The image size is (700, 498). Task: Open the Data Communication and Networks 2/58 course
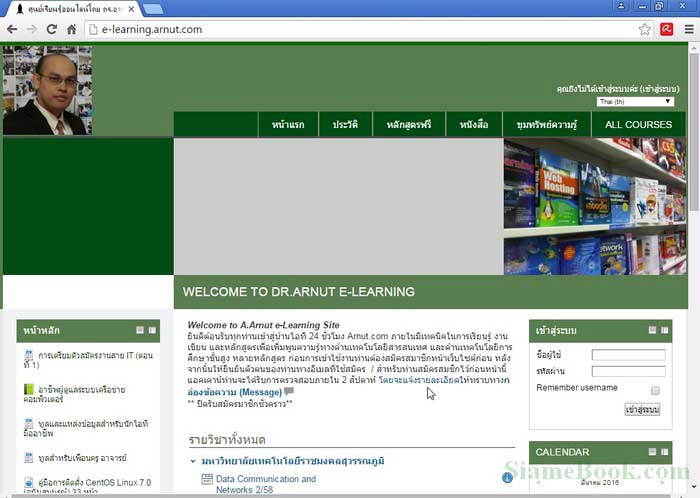[266, 484]
